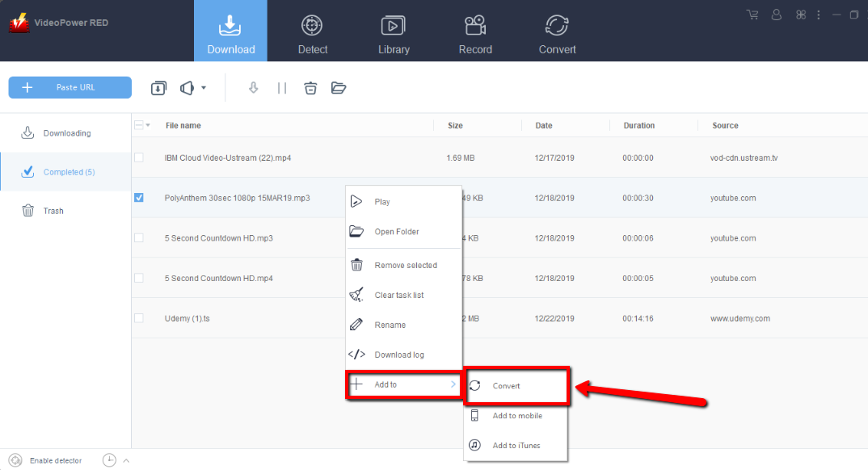868x470 pixels.
Task: Click the start download arrow icon
Action: pos(253,88)
